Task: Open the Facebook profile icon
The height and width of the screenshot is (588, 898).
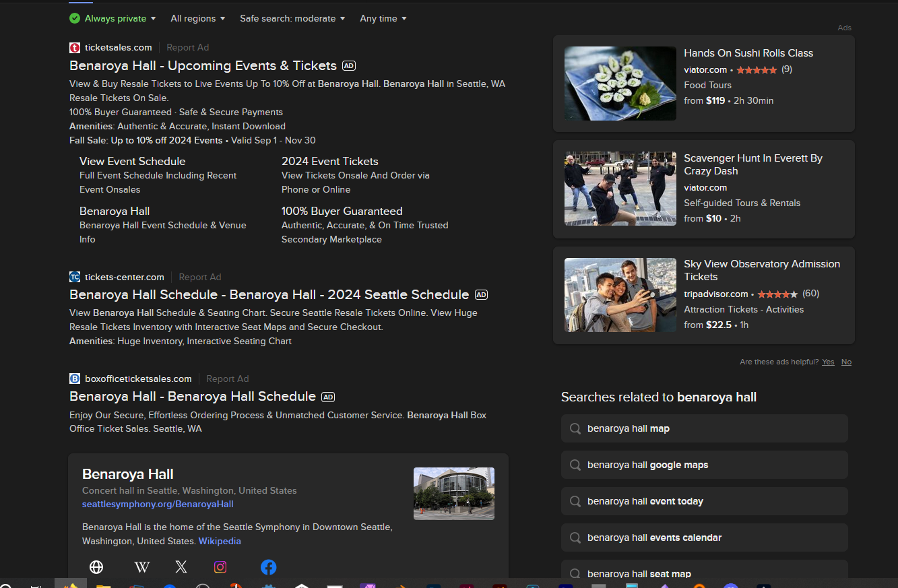Action: [268, 567]
